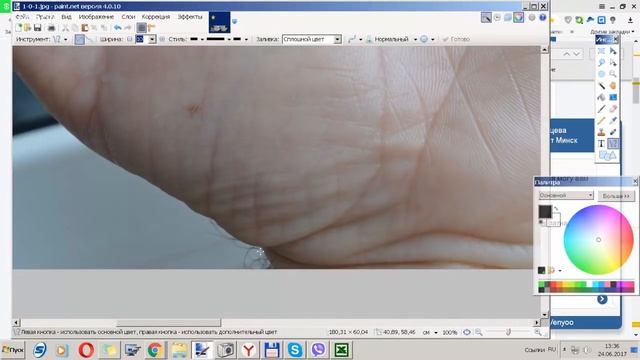Image resolution: width=640 pixels, height=360 pixels.
Task: Select the Move Selection tool
Action: (x=613, y=62)
